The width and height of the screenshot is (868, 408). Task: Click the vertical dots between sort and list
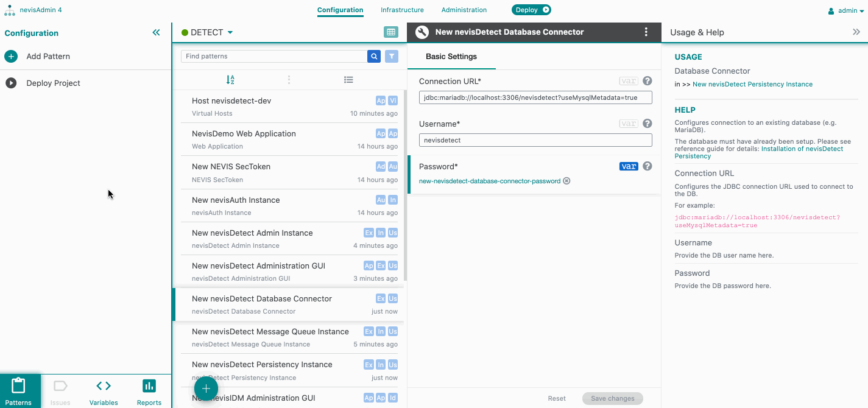[x=289, y=80]
